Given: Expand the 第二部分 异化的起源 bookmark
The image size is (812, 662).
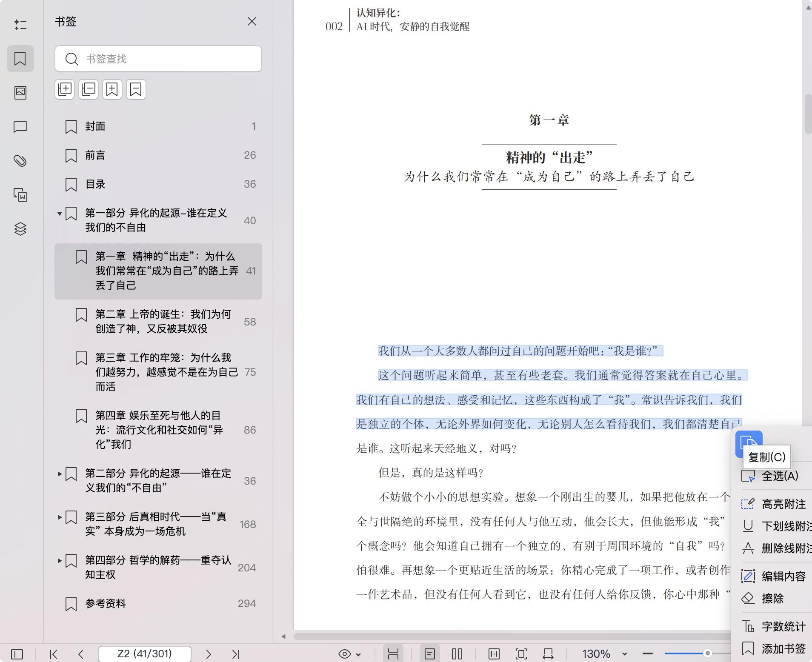Looking at the screenshot, I should click(60, 474).
